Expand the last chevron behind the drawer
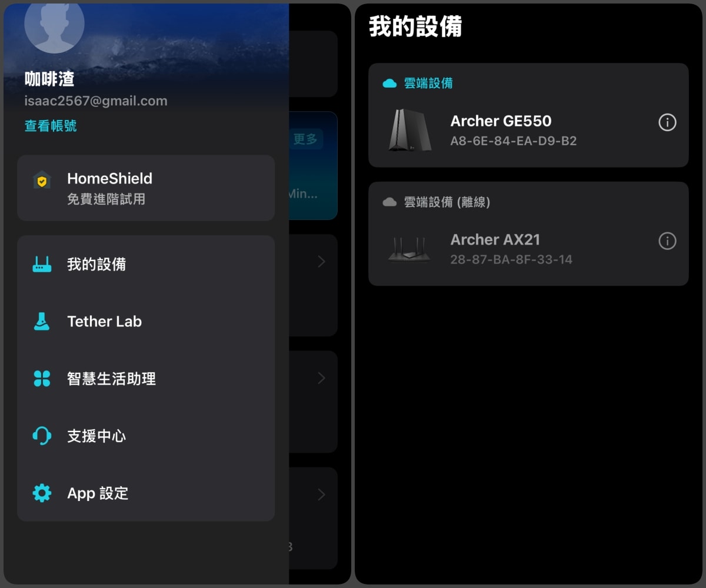The image size is (706, 588). [321, 495]
